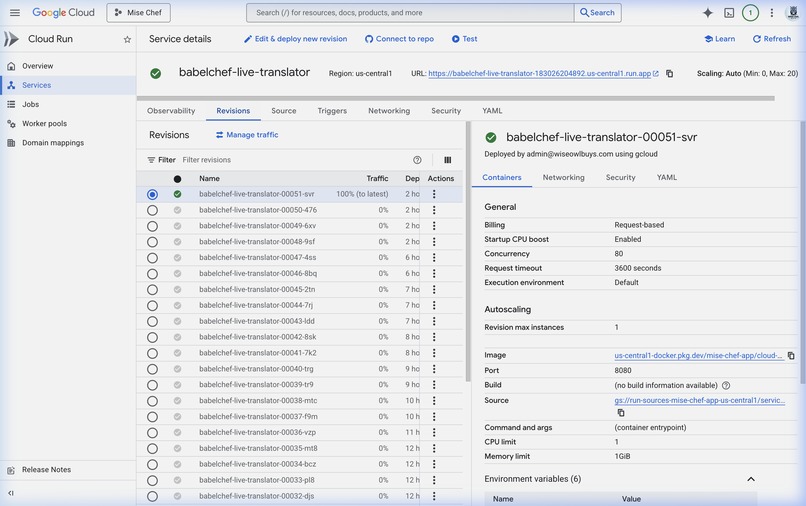Image resolution: width=806 pixels, height=506 pixels.
Task: Switch to the Triggers tab
Action: (332, 111)
